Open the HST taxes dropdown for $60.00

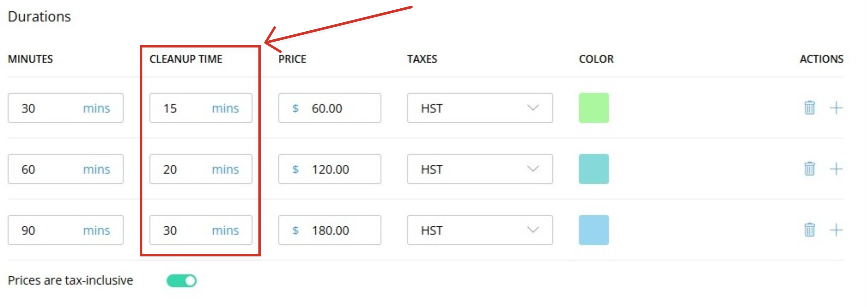pos(480,108)
